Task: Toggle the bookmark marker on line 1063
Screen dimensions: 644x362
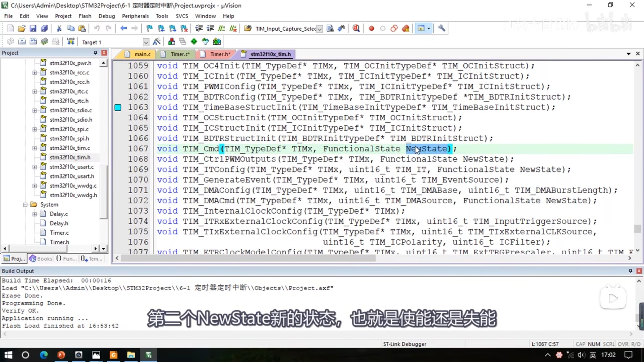Action: pyautogui.click(x=118, y=108)
